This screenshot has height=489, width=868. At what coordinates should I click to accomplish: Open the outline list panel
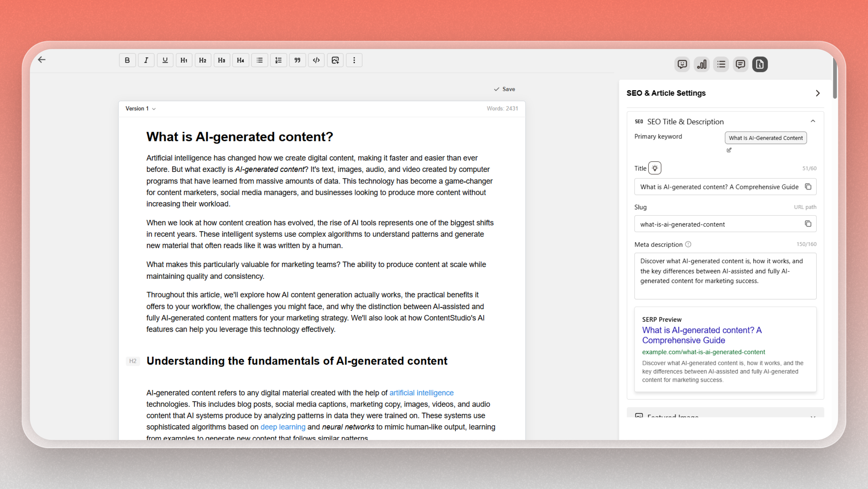coord(721,64)
